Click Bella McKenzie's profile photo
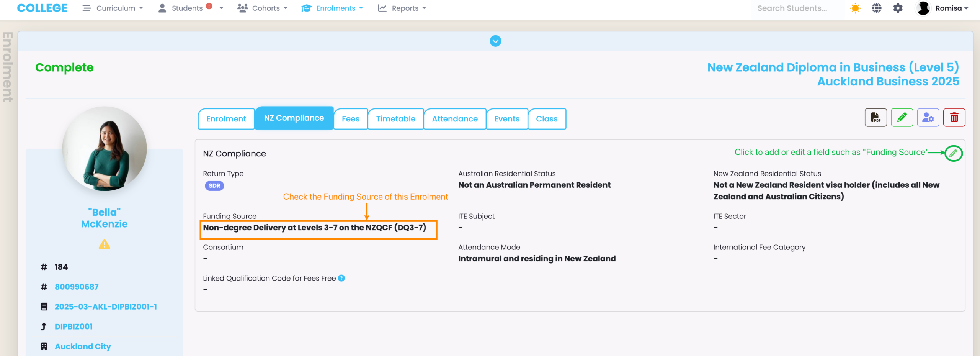The height and width of the screenshot is (356, 980). (105, 149)
